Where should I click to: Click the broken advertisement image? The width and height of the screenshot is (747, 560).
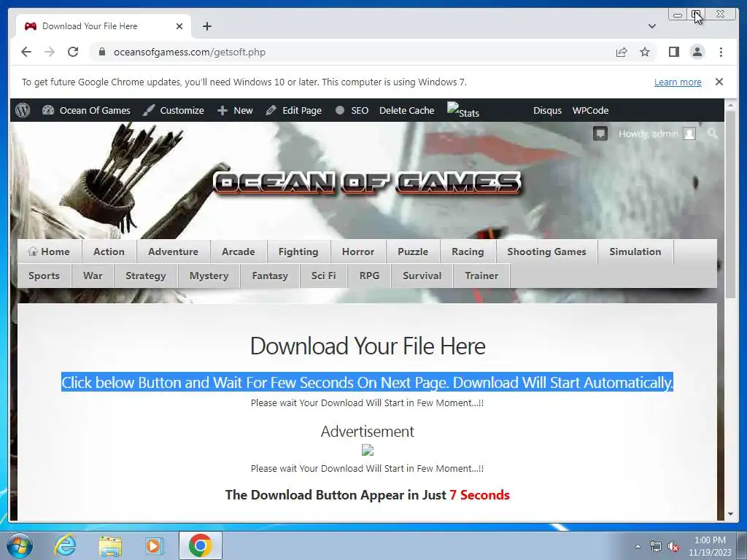click(368, 450)
